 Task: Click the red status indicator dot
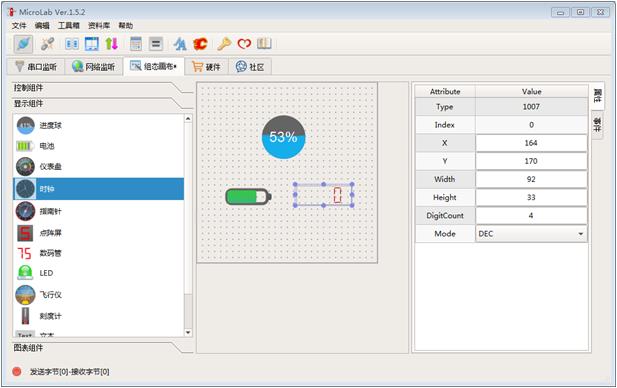(x=17, y=371)
